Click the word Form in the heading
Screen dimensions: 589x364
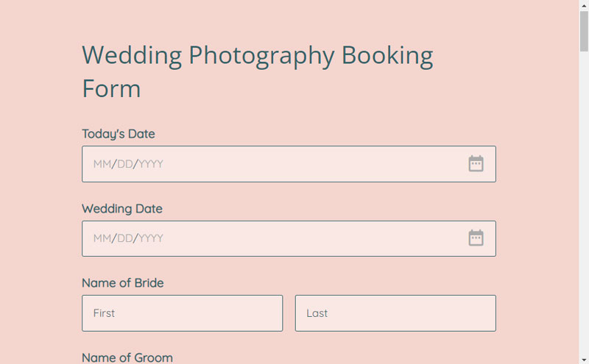[x=111, y=89]
